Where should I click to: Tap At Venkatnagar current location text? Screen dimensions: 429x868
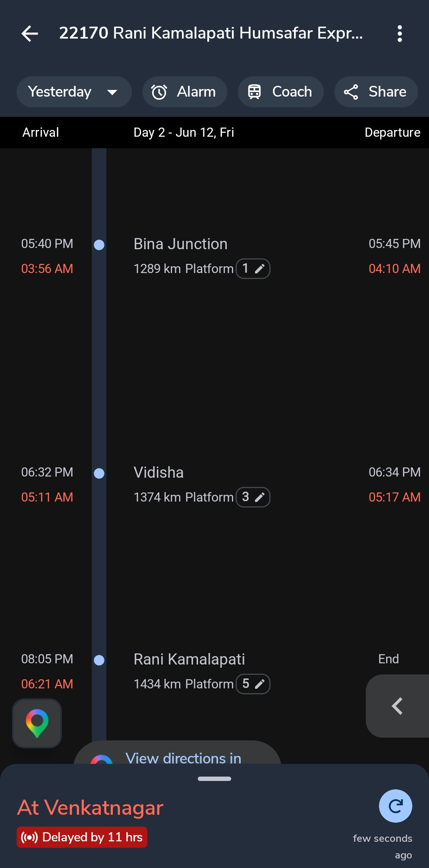tap(91, 808)
